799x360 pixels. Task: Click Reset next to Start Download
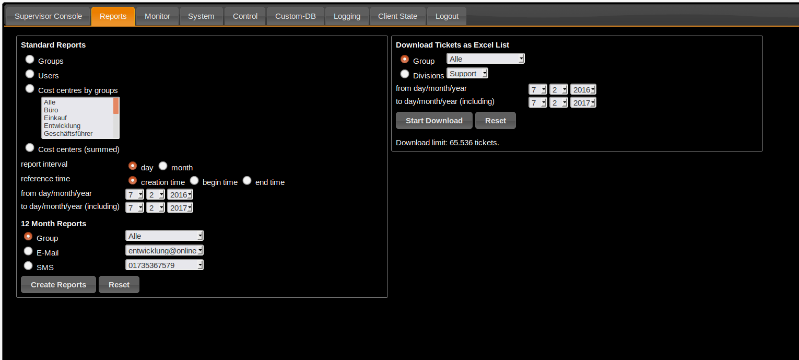click(x=495, y=121)
